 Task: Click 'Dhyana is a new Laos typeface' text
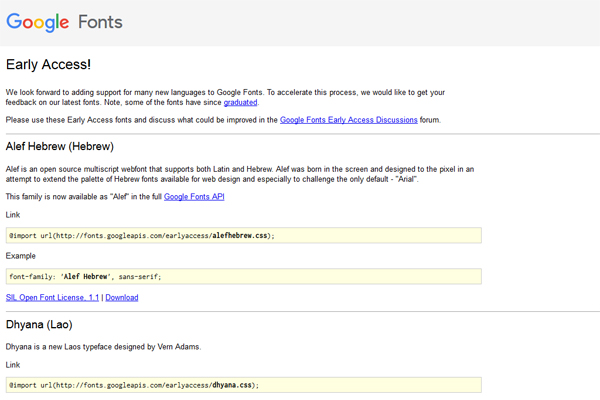tap(103, 347)
